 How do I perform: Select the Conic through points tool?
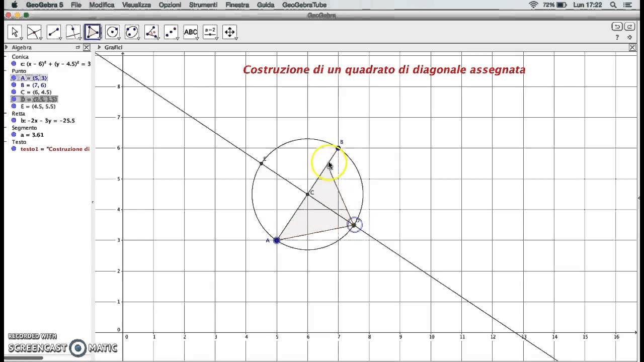click(x=132, y=32)
